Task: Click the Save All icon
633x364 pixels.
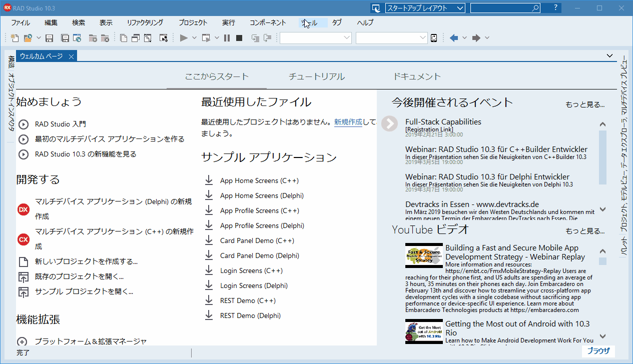Action: 65,38
